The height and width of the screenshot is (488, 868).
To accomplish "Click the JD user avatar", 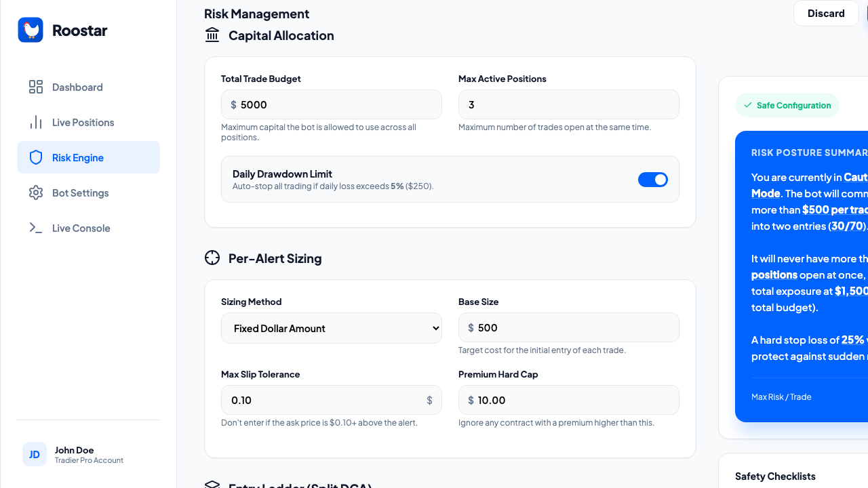I will click(x=35, y=454).
